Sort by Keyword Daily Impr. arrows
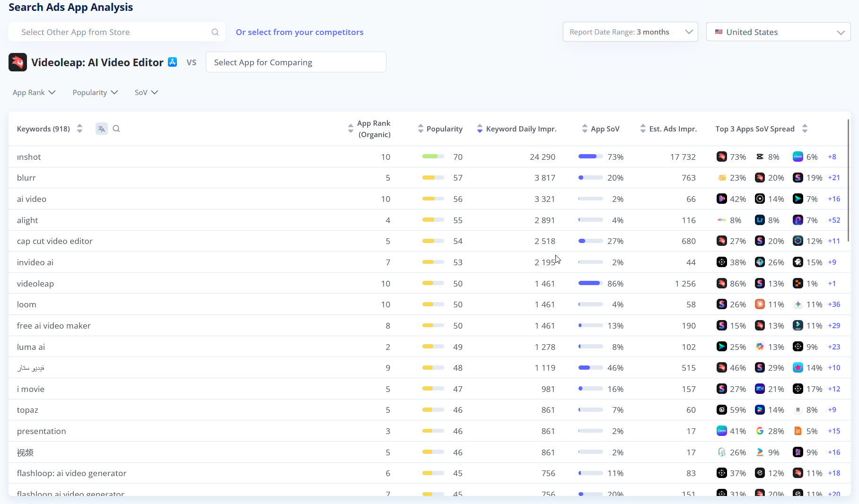 pos(480,129)
